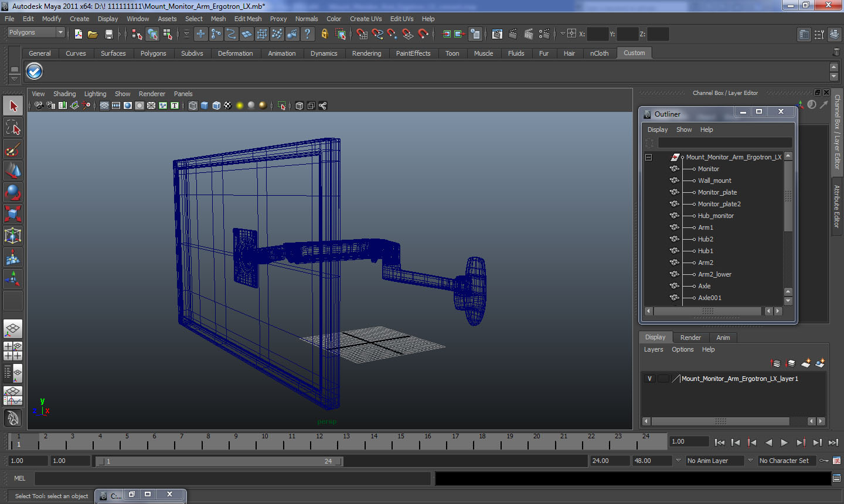This screenshot has height=504, width=844.
Task: Open a scene with folder icon
Action: pos(93,34)
